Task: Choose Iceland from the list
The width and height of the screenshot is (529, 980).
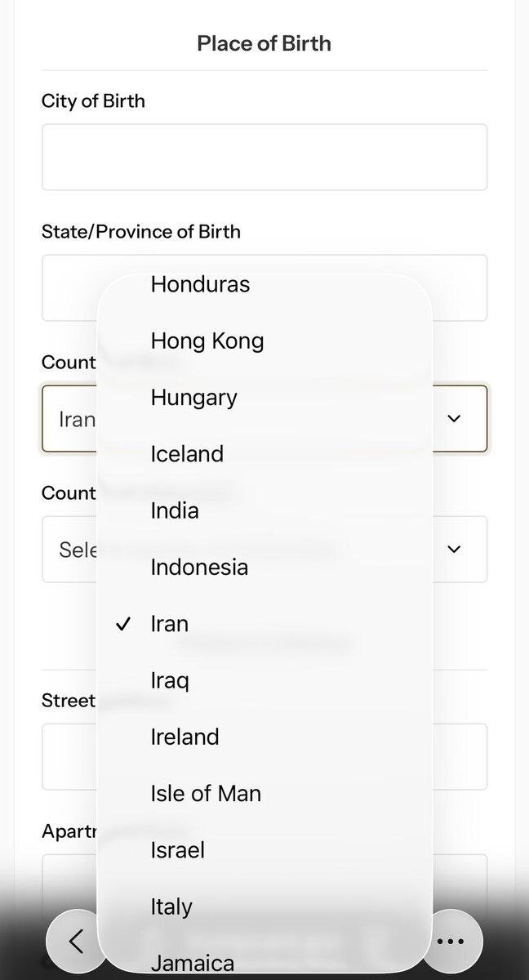Action: pyautogui.click(x=187, y=454)
